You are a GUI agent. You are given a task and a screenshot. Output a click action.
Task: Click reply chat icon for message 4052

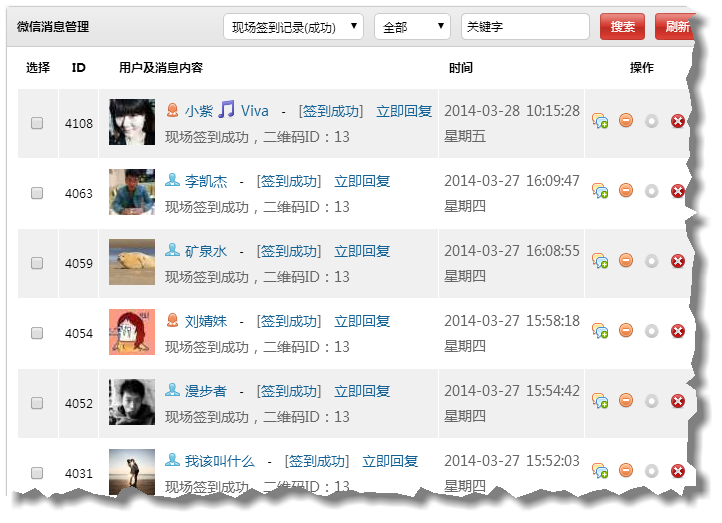tap(600, 401)
